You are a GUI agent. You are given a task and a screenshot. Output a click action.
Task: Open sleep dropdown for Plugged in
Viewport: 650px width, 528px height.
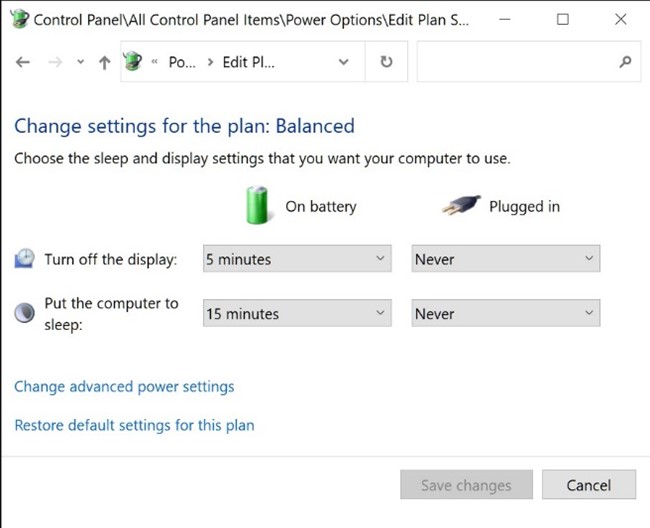point(506,313)
